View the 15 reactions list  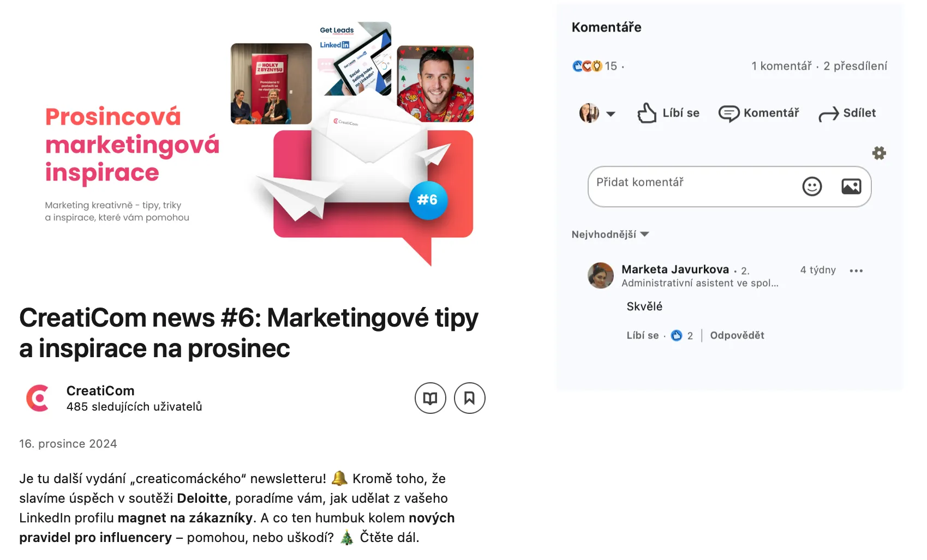(x=595, y=66)
